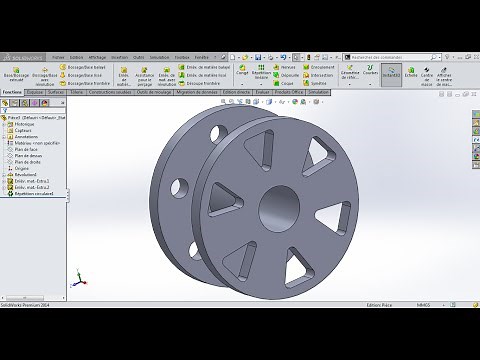Undo last action with the undo arrow
The height and width of the screenshot is (360, 480).
[x=283, y=57]
